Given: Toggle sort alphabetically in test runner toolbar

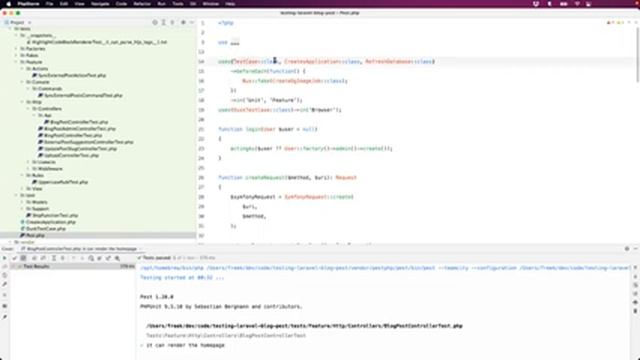Looking at the screenshot, I should [34, 258].
